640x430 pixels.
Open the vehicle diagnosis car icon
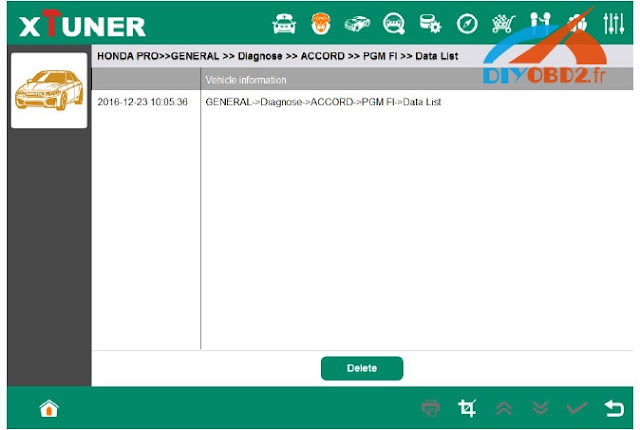coord(284,24)
